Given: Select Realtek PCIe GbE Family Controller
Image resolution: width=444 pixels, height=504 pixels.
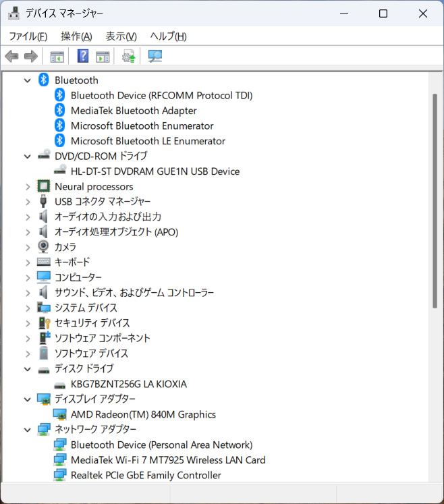Looking at the screenshot, I should [146, 475].
